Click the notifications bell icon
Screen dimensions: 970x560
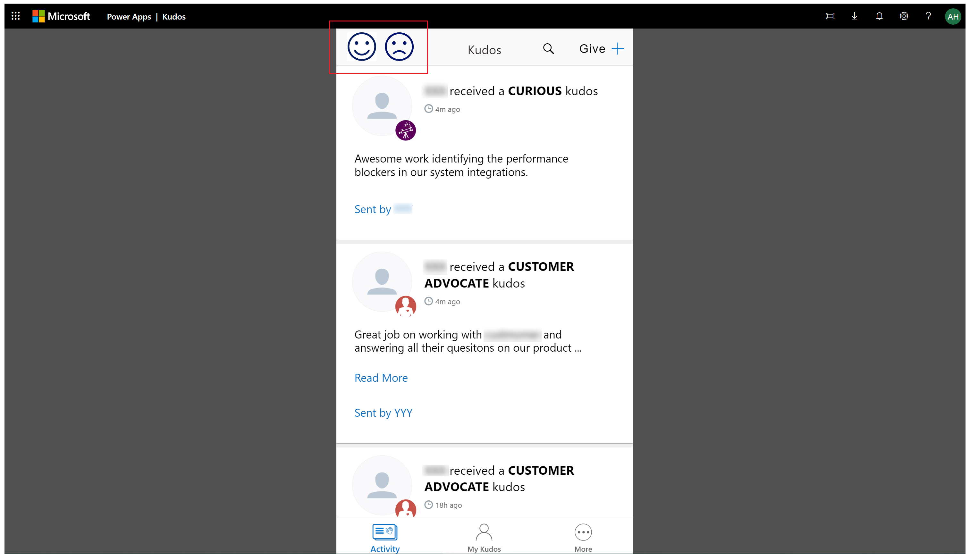881,16
